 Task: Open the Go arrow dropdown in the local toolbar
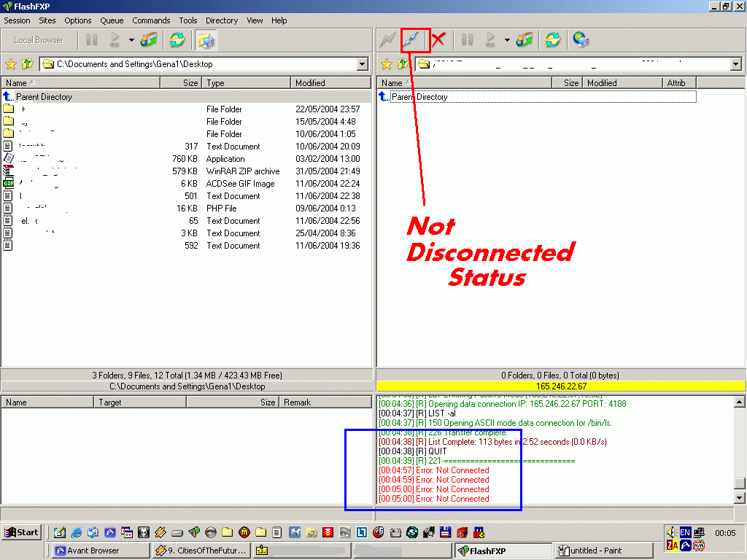click(131, 40)
